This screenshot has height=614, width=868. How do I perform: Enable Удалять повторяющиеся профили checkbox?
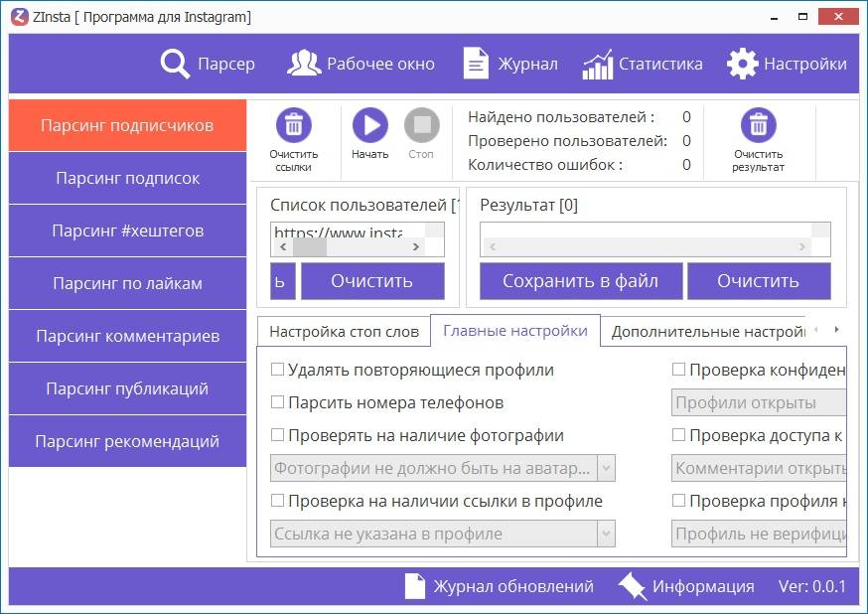(x=278, y=371)
